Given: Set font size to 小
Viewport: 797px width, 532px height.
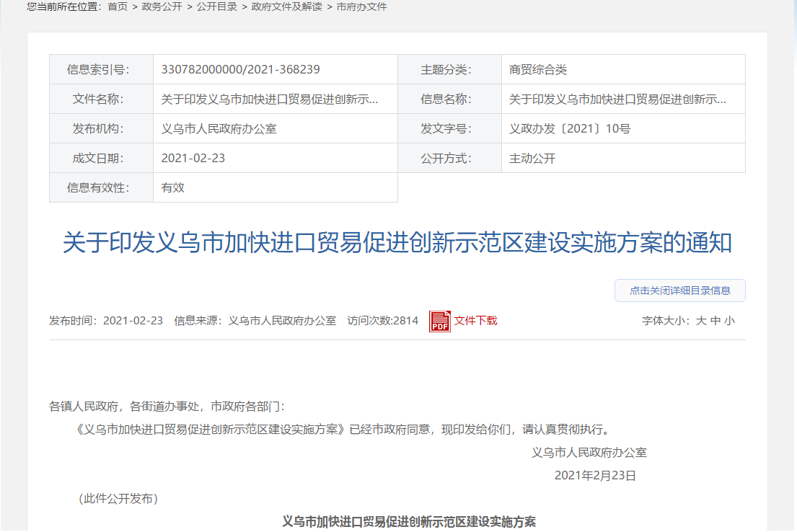Looking at the screenshot, I should coord(729,321).
